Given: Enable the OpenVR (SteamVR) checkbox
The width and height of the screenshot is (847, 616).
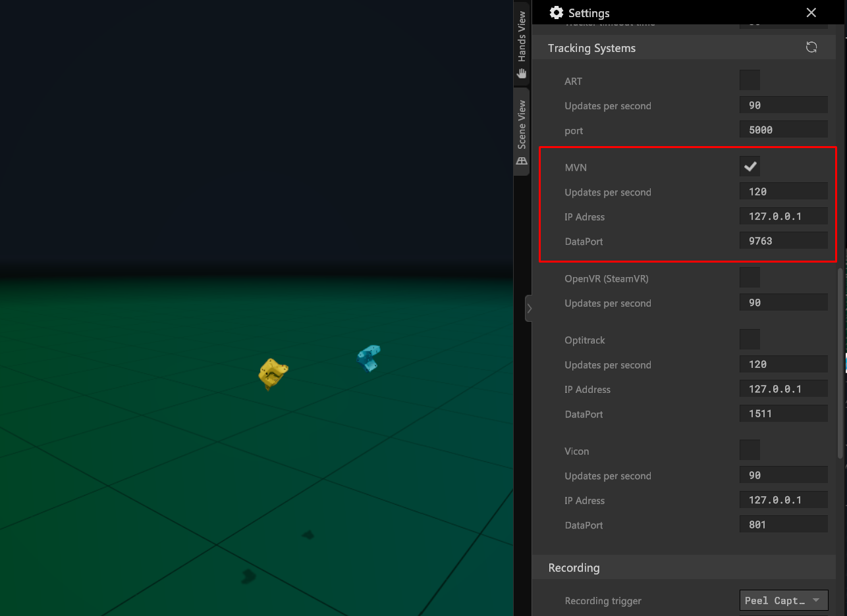Looking at the screenshot, I should point(750,278).
